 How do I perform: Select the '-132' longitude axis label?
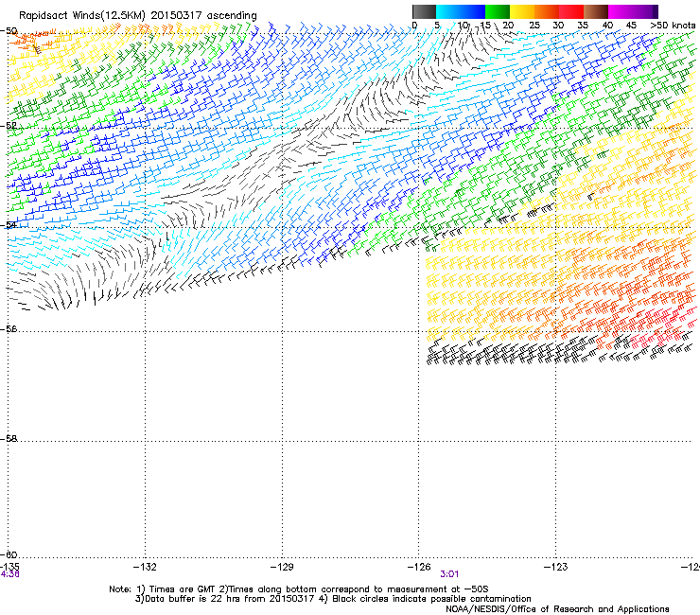(145, 567)
